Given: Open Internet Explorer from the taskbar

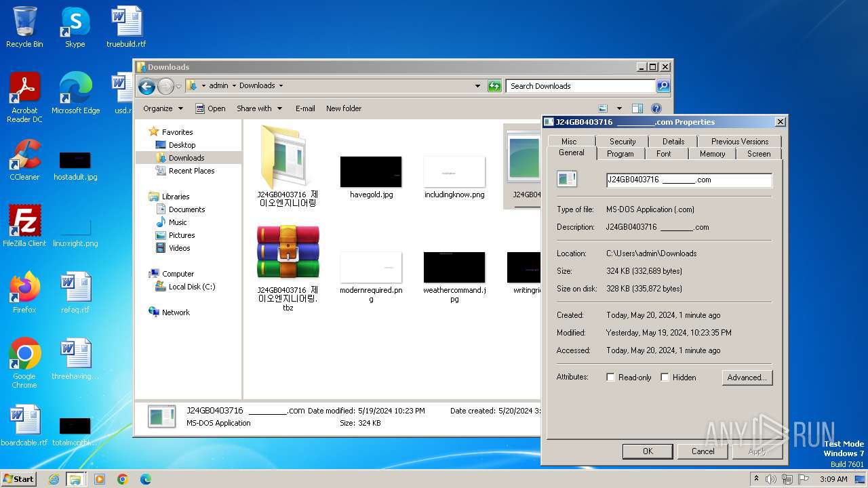Looking at the screenshot, I should (x=54, y=479).
